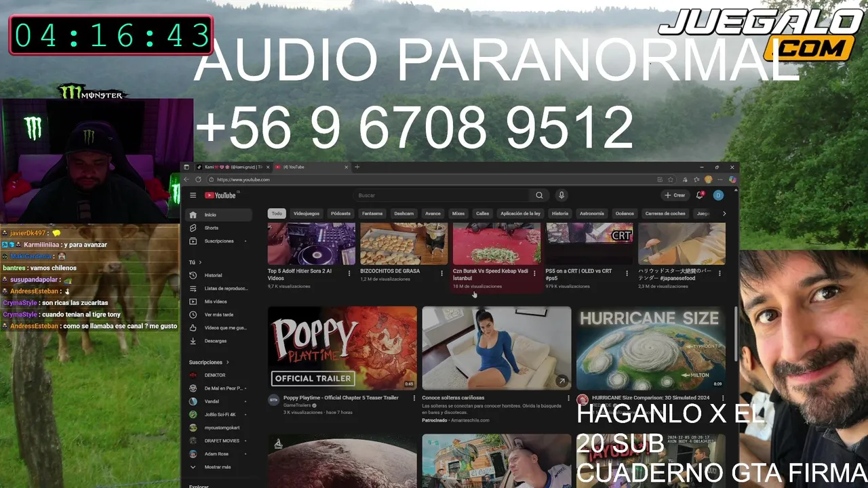Open Mis videos in the sidebar
Image resolution: width=868 pixels, height=488 pixels.
218,302
